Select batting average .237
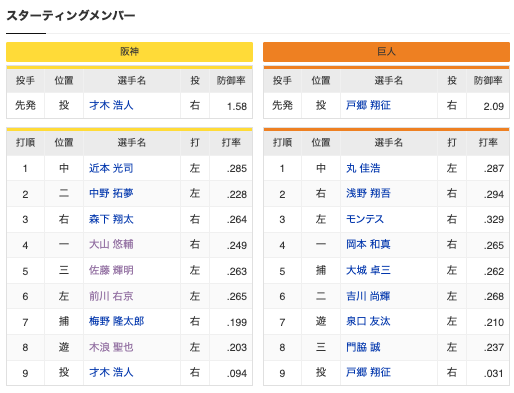This screenshot has height=393, width=514. tap(494, 348)
